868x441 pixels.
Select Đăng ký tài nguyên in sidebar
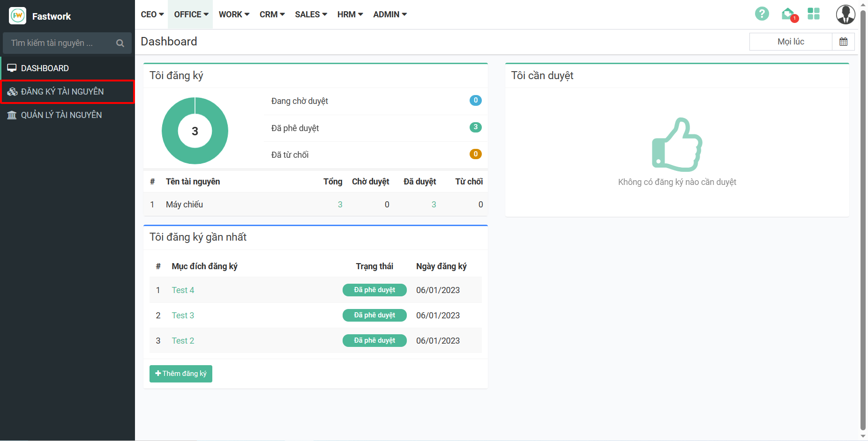62,92
